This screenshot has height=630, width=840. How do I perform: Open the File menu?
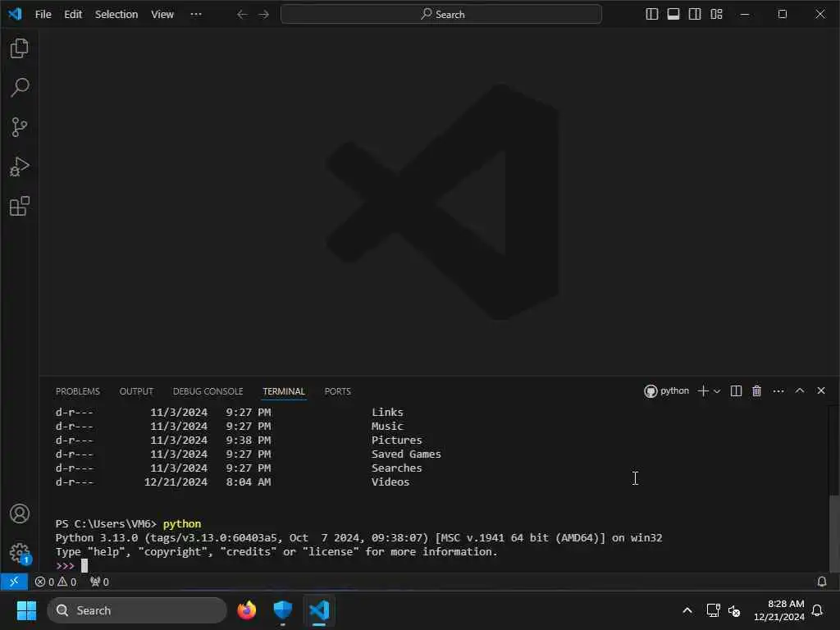[x=43, y=15]
